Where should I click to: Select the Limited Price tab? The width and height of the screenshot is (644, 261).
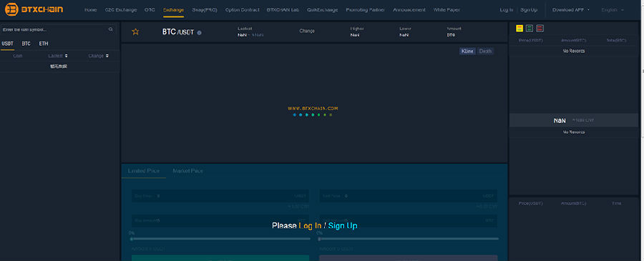coord(144,171)
